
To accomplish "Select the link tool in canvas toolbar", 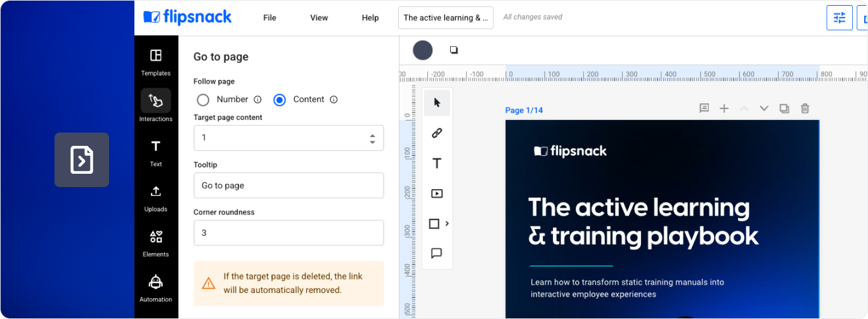I will (437, 133).
